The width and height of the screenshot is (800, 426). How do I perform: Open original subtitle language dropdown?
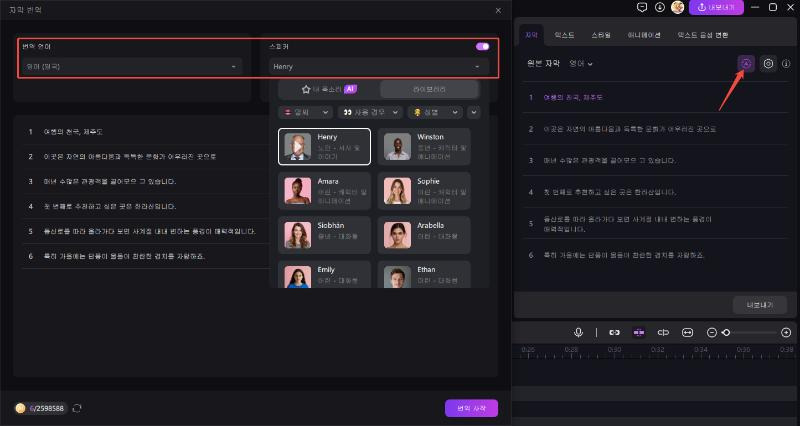(x=581, y=64)
